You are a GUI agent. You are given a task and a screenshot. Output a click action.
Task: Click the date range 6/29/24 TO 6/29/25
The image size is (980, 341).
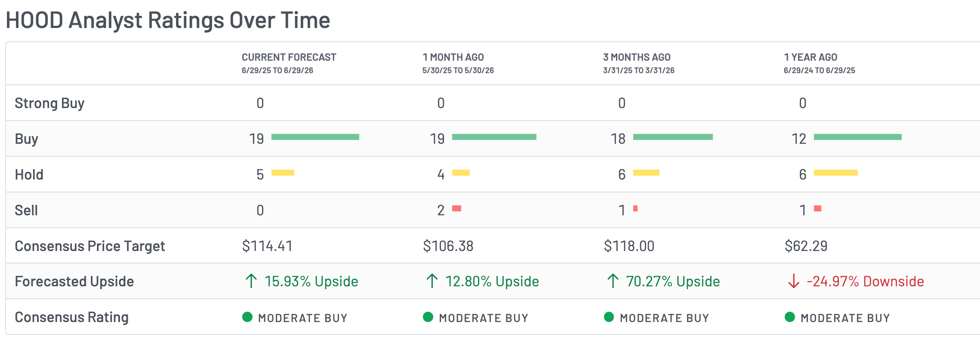[x=820, y=71]
